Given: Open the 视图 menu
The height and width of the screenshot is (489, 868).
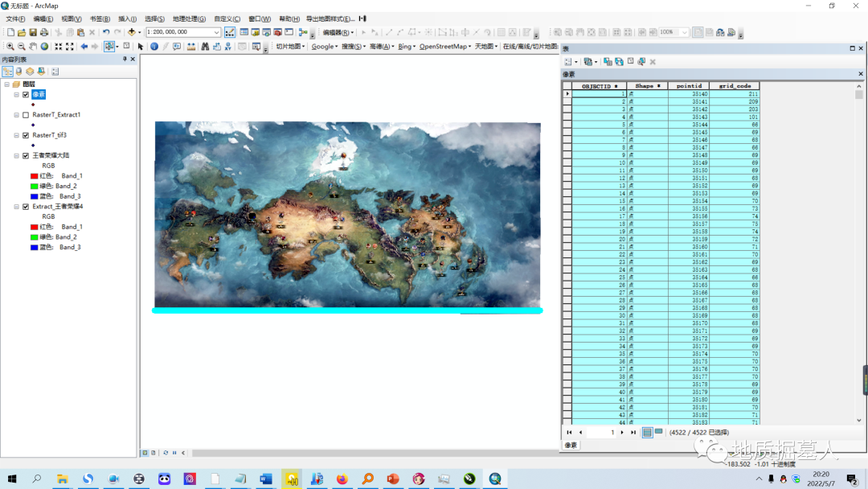Looking at the screenshot, I should (x=72, y=18).
